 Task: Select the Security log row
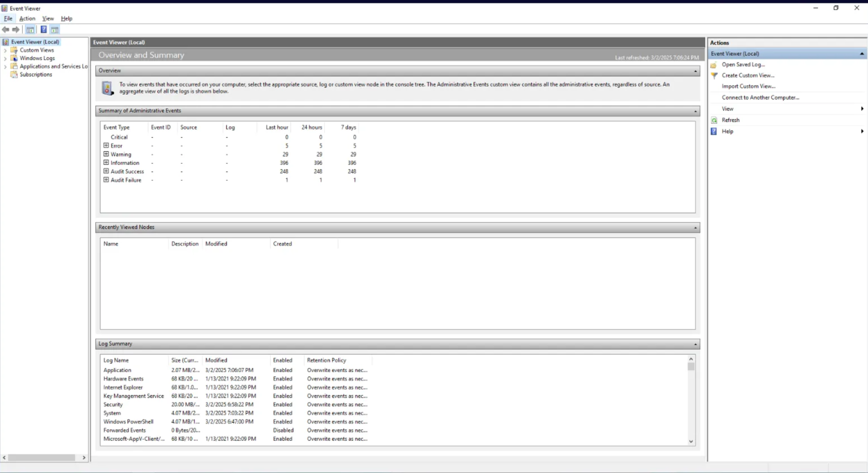point(236,404)
